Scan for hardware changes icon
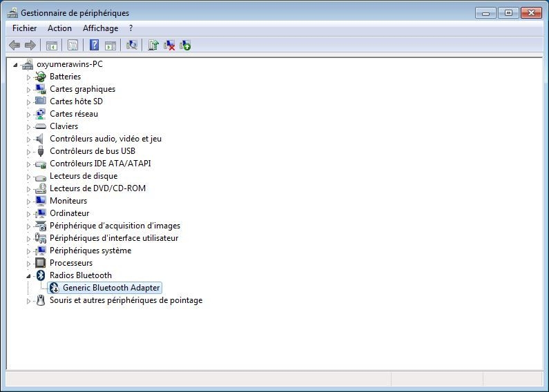 132,45
